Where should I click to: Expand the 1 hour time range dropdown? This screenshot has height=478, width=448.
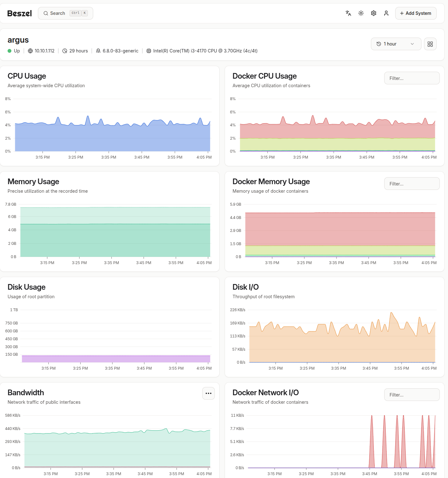(396, 44)
